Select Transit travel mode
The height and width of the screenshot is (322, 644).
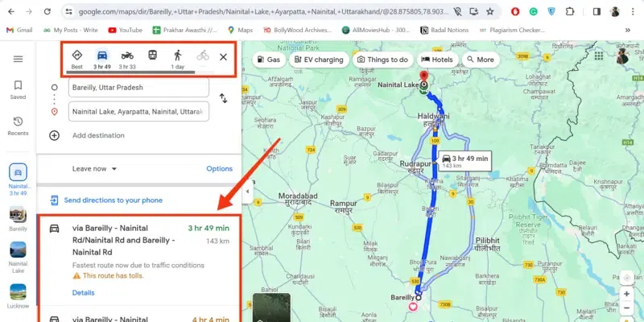coord(152,56)
